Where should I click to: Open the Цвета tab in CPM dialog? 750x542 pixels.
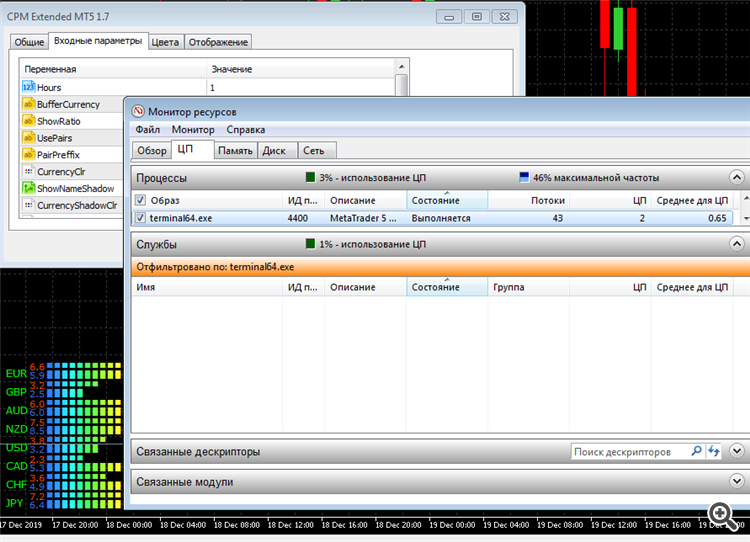coord(165,42)
